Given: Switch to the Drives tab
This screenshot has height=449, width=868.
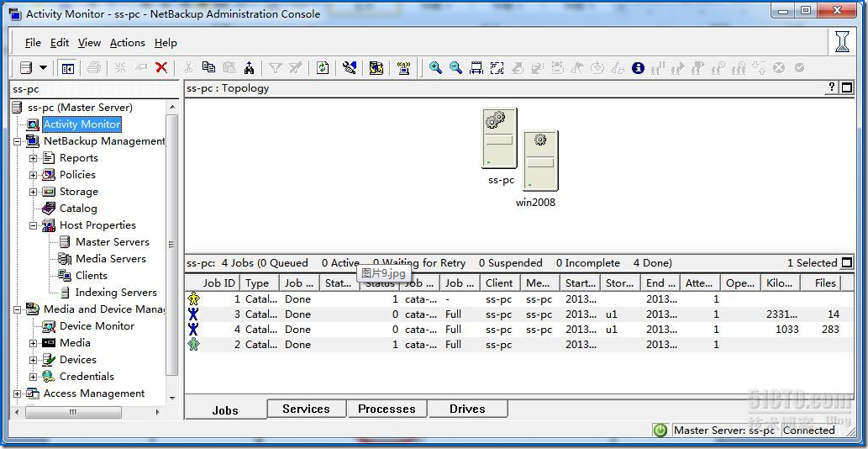Looking at the screenshot, I should click(467, 409).
